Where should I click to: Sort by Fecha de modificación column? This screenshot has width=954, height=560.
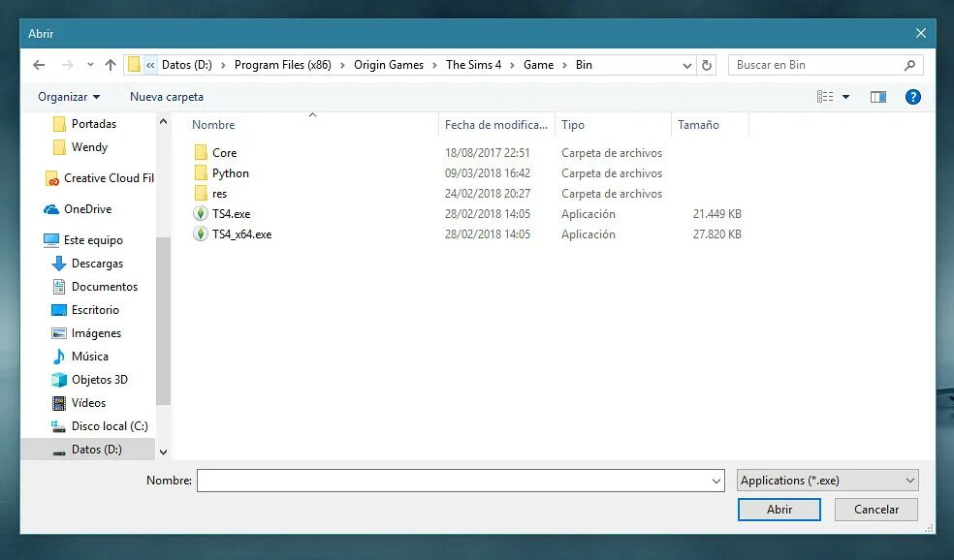pyautogui.click(x=496, y=125)
